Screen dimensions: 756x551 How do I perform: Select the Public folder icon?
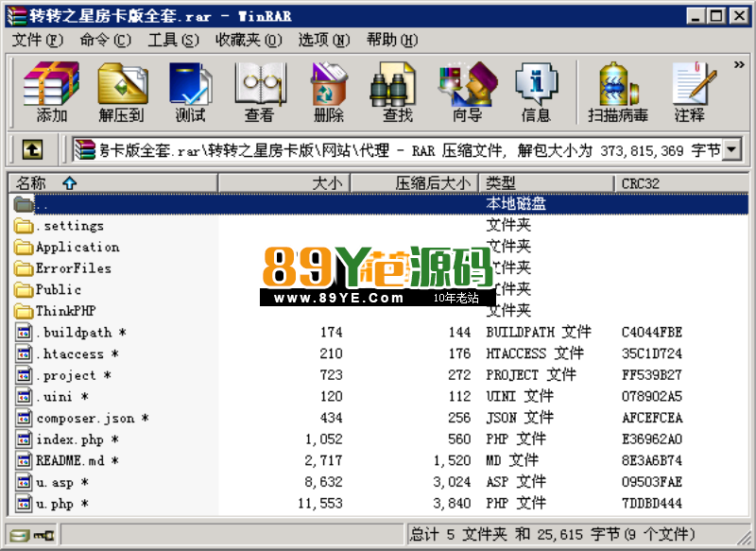tap(24, 290)
